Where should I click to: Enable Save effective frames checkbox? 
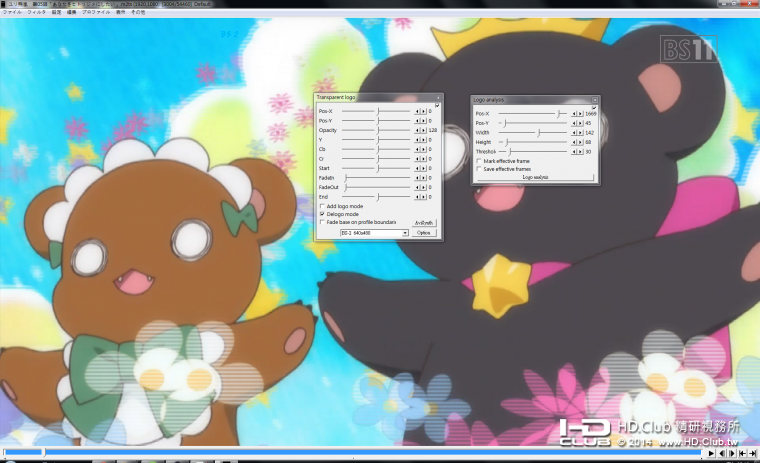[479, 169]
